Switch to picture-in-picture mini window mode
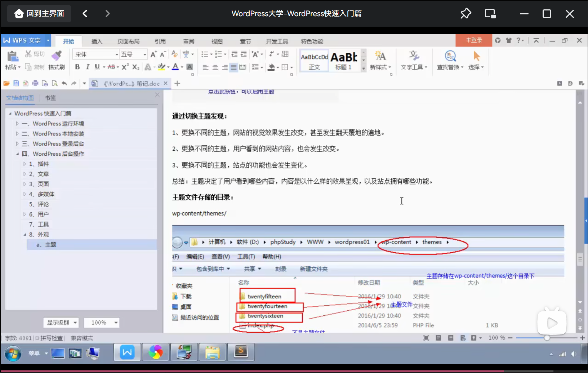Screen dimensions: 588x373 point(490,14)
